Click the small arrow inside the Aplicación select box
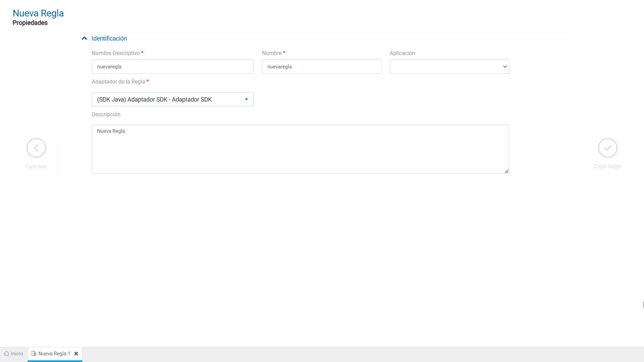The image size is (644, 362). (x=505, y=67)
